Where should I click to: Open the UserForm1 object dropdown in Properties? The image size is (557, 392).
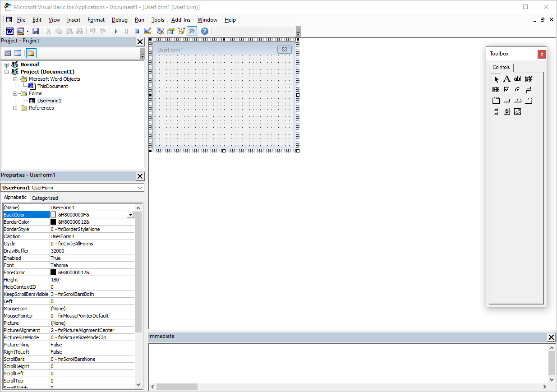[140, 188]
